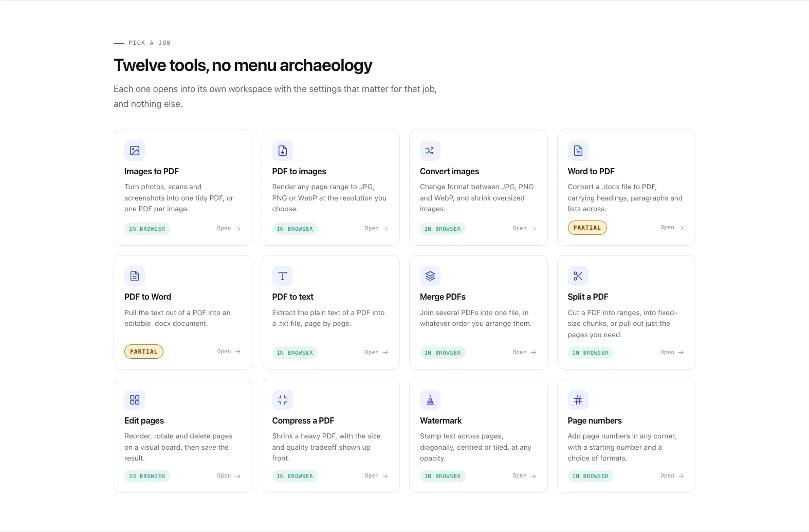Open the PDF to Word tool link
The height and width of the screenshot is (532, 809).
(229, 352)
